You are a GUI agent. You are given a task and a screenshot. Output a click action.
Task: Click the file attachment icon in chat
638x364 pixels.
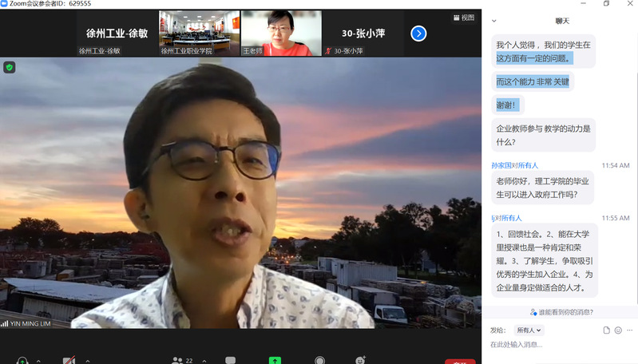(607, 330)
